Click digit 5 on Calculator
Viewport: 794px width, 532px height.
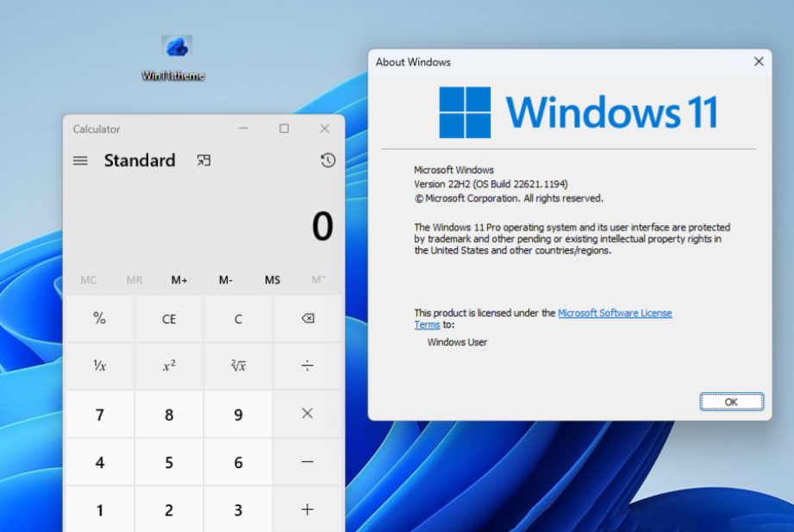169,462
